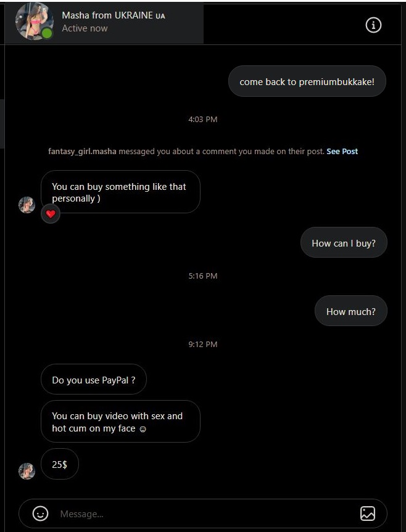Select the "How much?" message bubble
This screenshot has width=406, height=532.
point(350,311)
